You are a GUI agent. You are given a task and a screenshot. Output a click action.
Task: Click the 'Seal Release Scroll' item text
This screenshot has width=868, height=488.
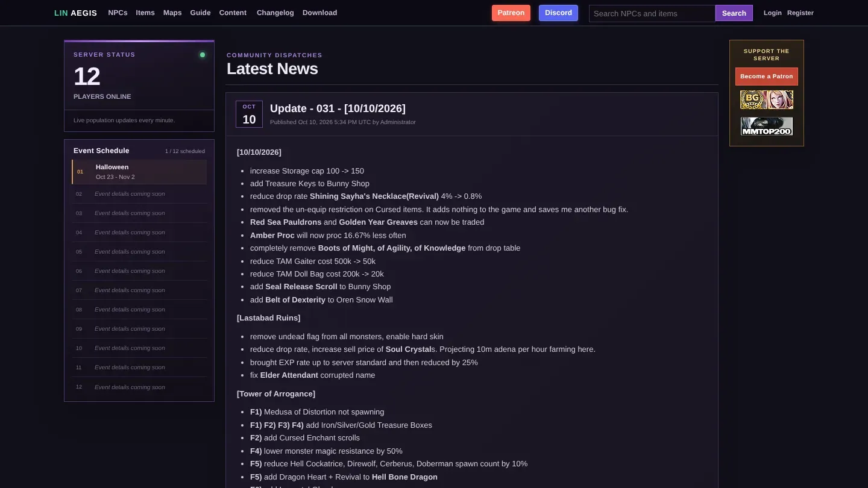click(x=301, y=287)
